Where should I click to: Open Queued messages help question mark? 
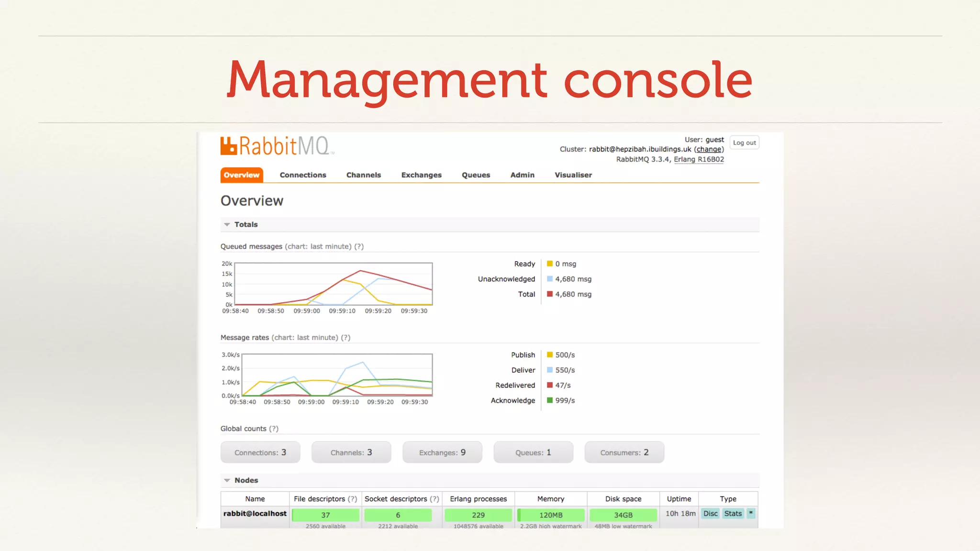[359, 246]
